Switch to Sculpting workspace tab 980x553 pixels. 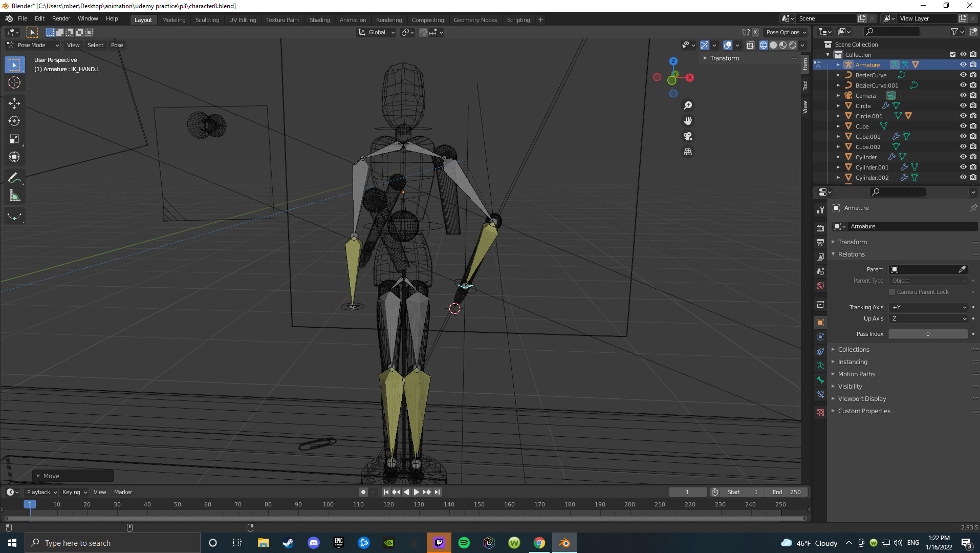[207, 20]
